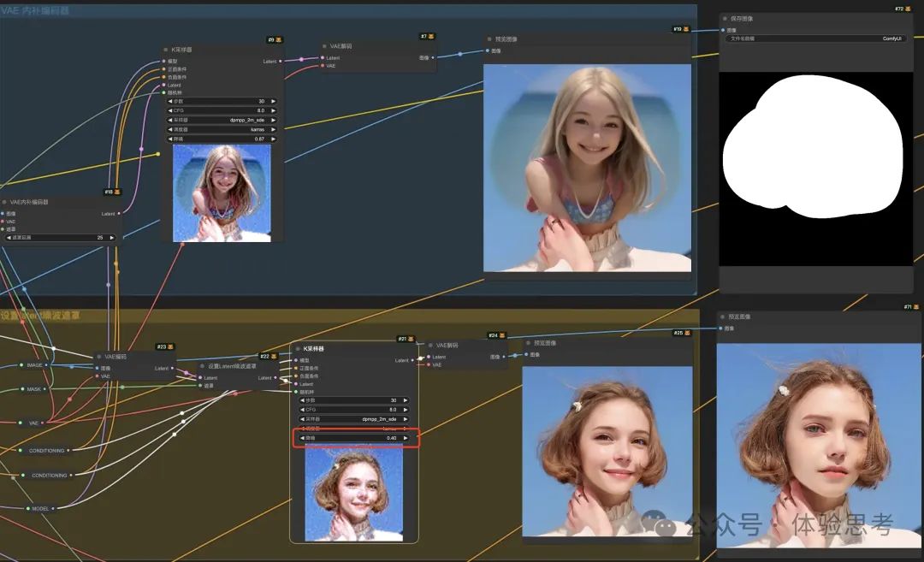924x562 pixels.
Task: Open sampler dropdown in bottom K采样器 node
Action: click(352, 419)
